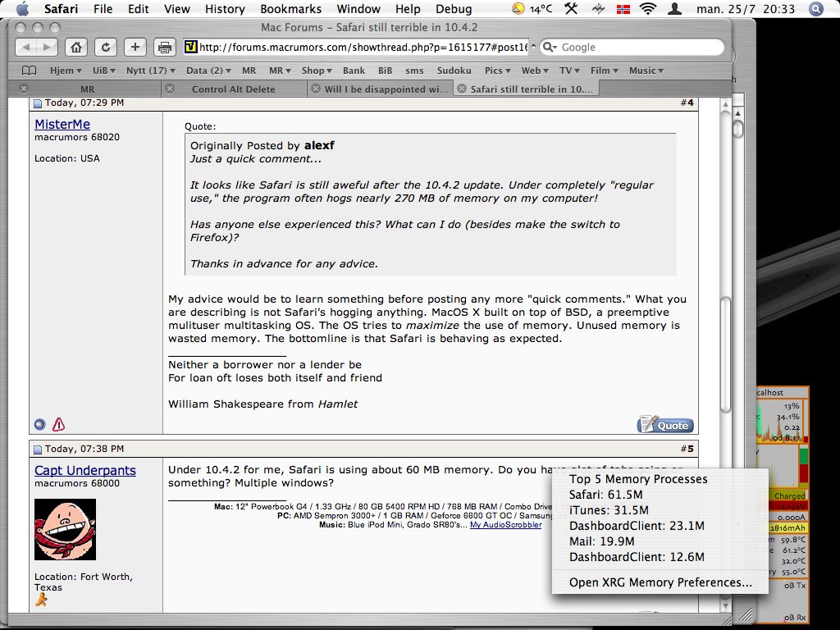Click the Safari back arrow button
The image size is (840, 630).
[x=25, y=47]
